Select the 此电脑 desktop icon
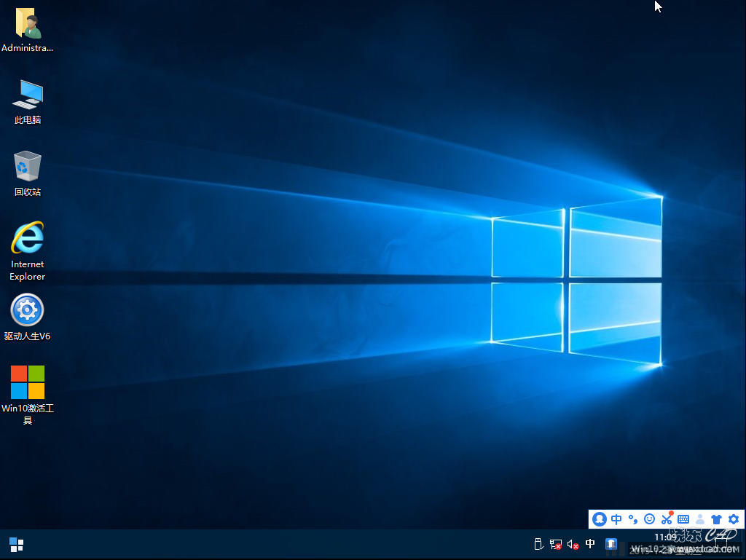 (27, 102)
